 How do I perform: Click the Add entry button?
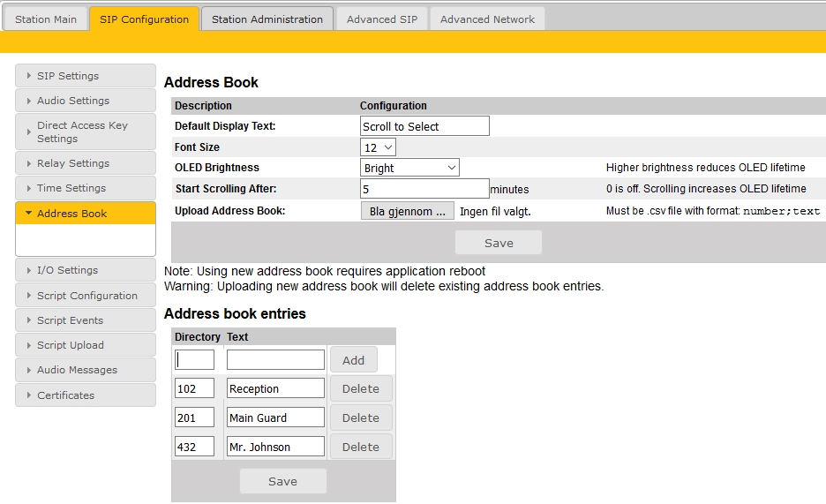tap(353, 360)
